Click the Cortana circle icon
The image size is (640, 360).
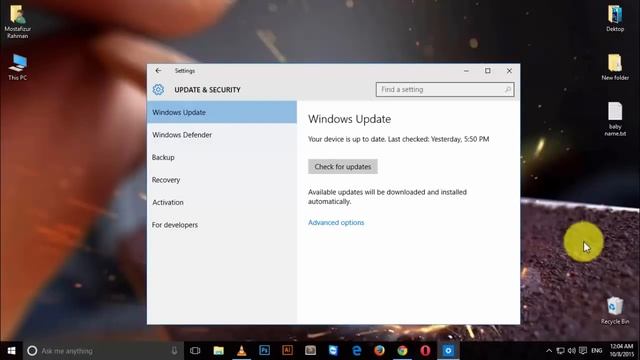[32, 351]
